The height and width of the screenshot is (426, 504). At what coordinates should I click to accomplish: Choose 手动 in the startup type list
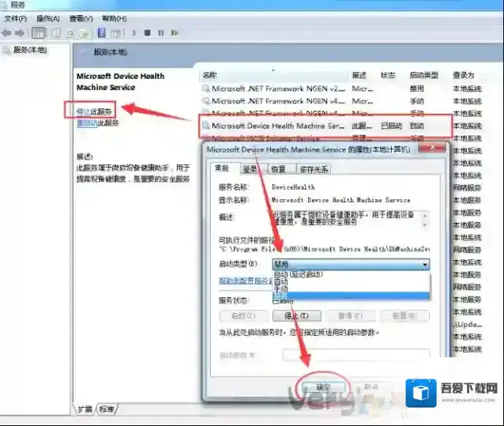[x=351, y=288]
